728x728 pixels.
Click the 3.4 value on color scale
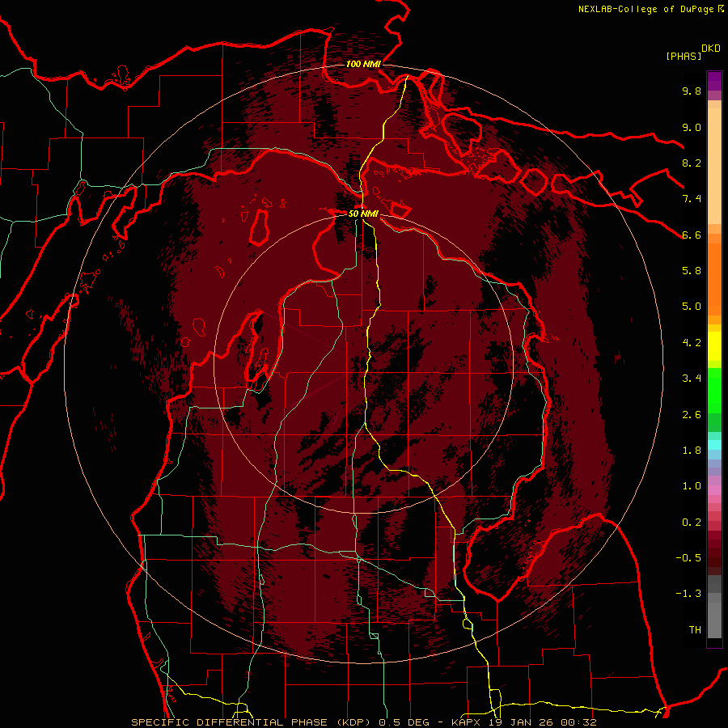692,379
